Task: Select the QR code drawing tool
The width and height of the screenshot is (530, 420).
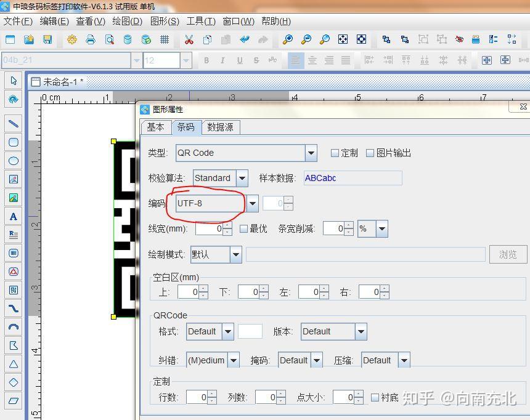Action: 14,290
